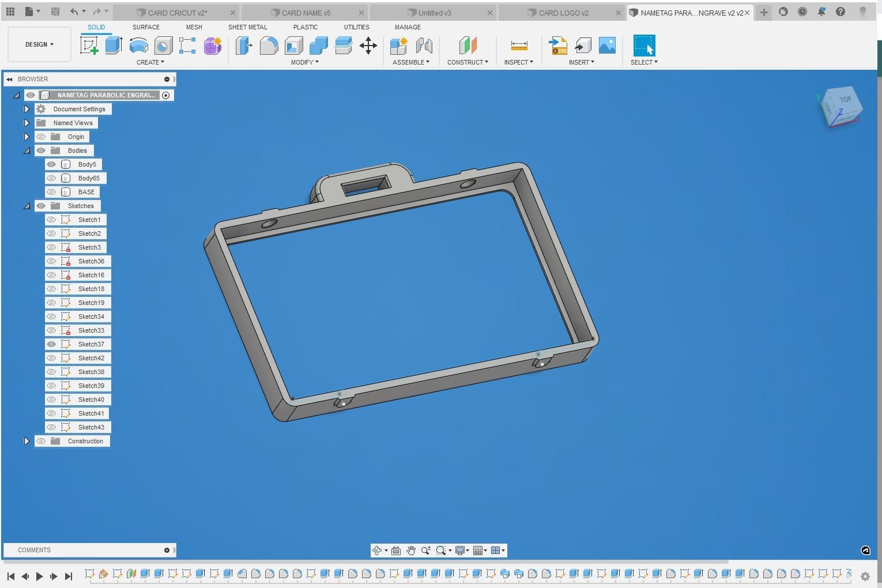This screenshot has width=882, height=588.
Task: Choose the Insert Derive tool
Action: tap(583, 46)
